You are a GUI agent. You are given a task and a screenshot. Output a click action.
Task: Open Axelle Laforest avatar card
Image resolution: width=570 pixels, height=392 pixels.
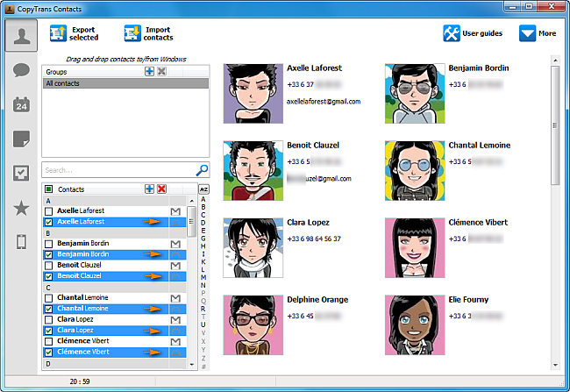coord(253,94)
